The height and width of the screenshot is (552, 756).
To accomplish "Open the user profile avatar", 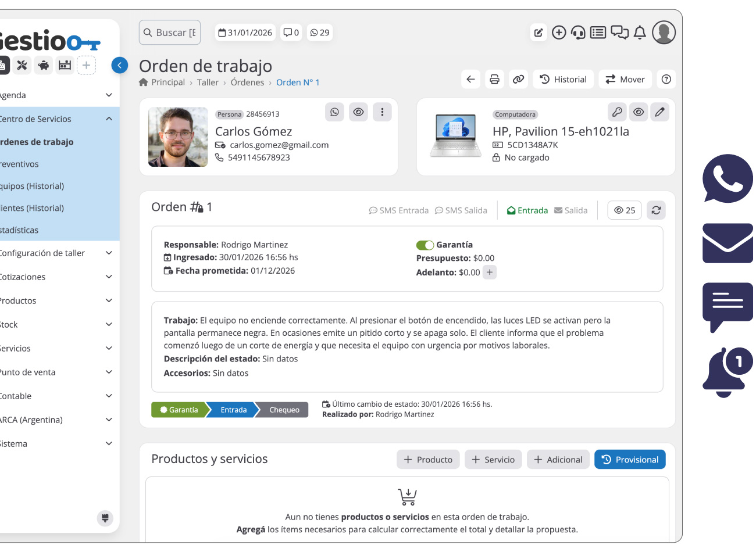I will [x=664, y=33].
